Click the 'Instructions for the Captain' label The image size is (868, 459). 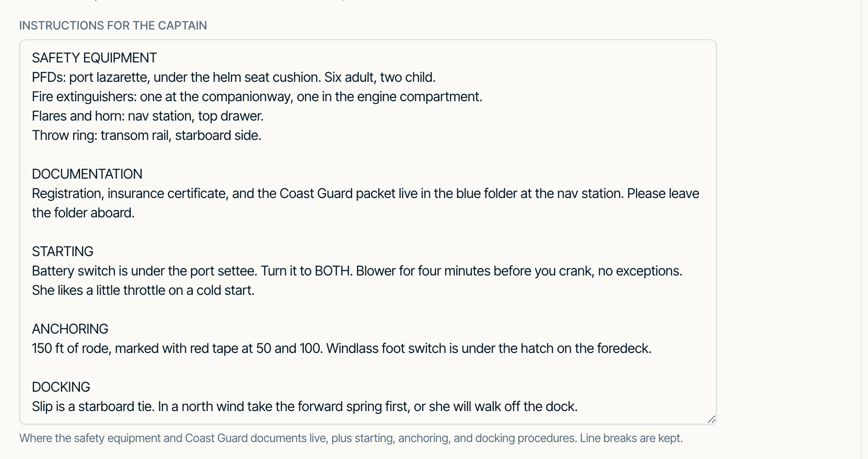pyautogui.click(x=113, y=26)
